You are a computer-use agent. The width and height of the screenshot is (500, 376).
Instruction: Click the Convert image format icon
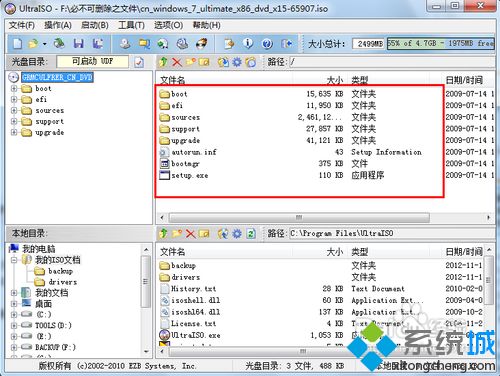(163, 44)
